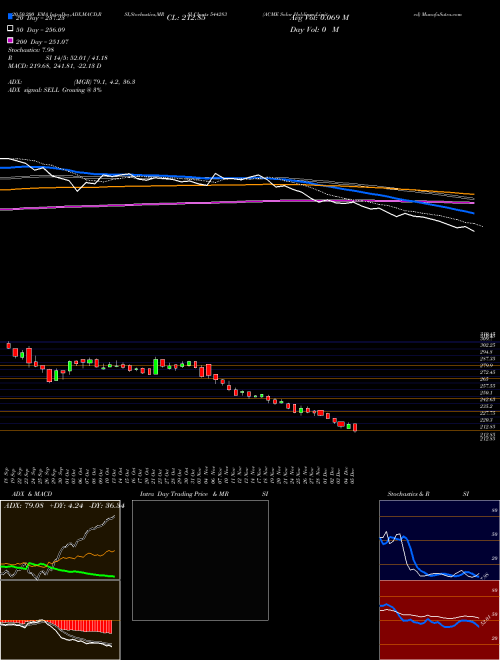Open the MACD histogram mini chart
This screenshot has width=500, height=660.
pos(60,620)
